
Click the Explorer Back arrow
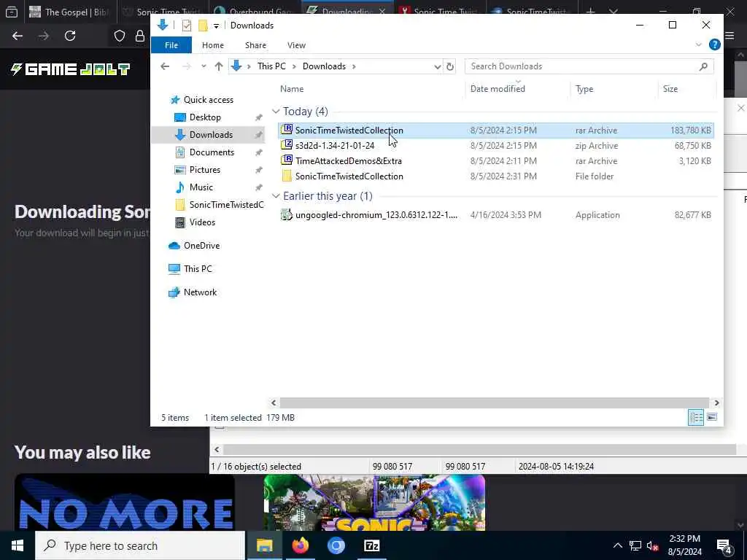coord(165,66)
